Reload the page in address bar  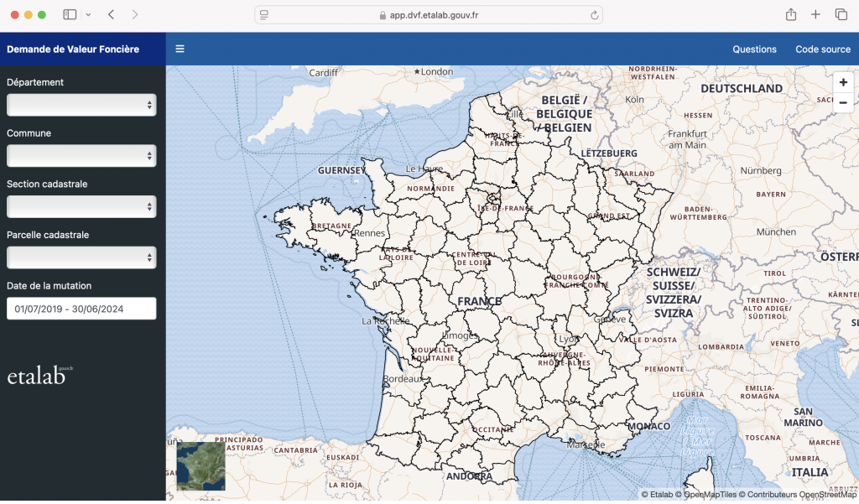coord(595,15)
